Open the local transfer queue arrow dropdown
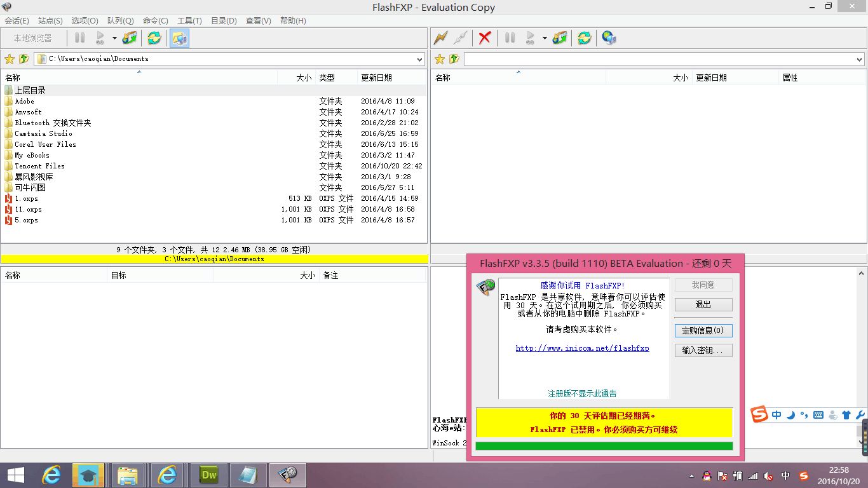Screen dimensions: 868x488 (114, 38)
